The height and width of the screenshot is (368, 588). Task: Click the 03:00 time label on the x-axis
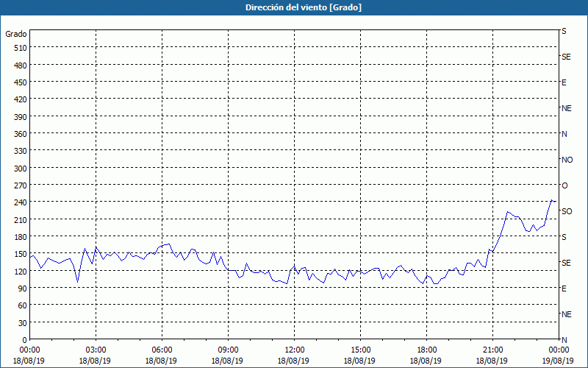(x=96, y=350)
